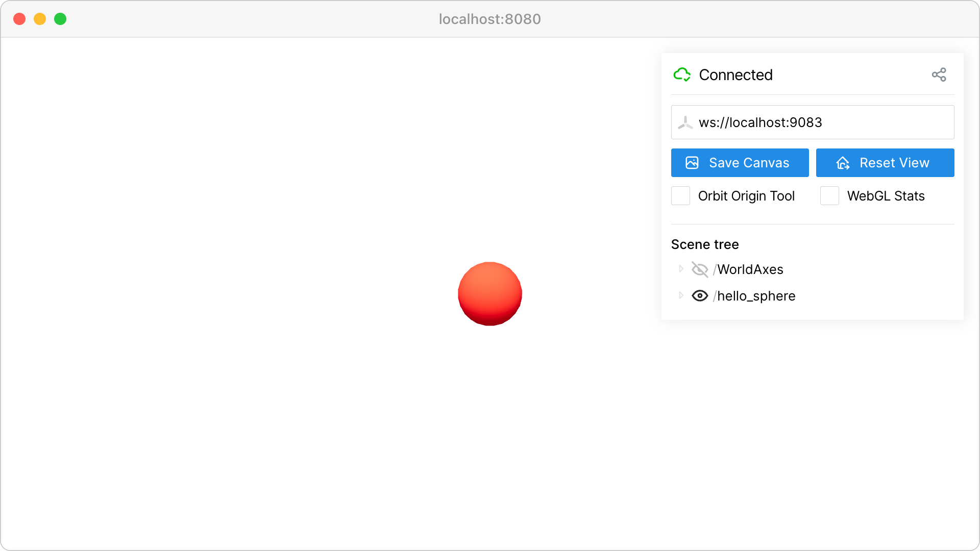Expand the WorldAxes tree node
This screenshot has width=980, height=551.
coord(681,269)
